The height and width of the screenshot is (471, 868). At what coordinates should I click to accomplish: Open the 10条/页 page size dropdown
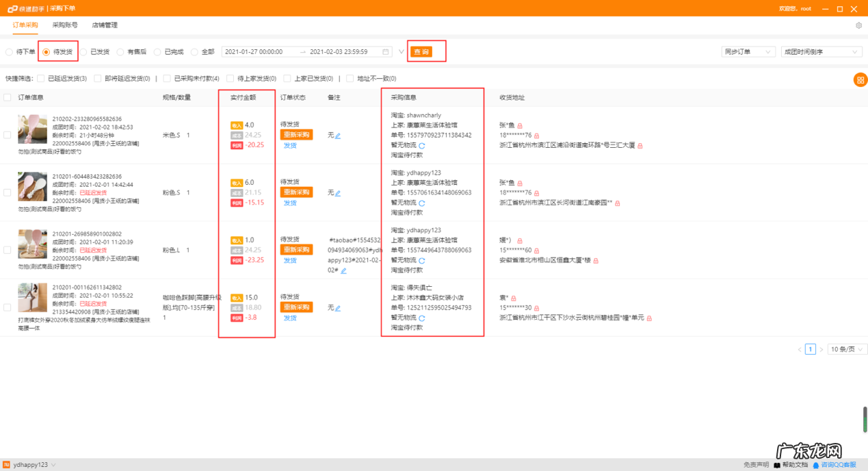tap(845, 349)
